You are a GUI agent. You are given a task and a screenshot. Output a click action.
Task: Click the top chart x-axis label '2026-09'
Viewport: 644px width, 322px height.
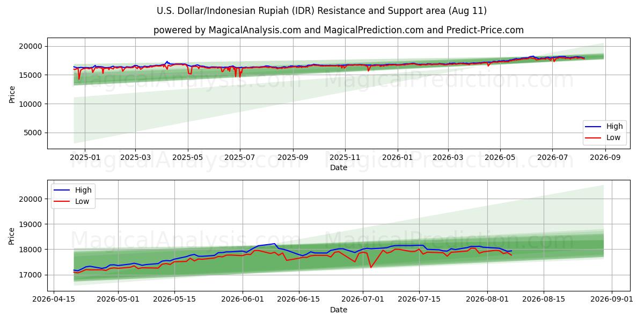coord(605,157)
